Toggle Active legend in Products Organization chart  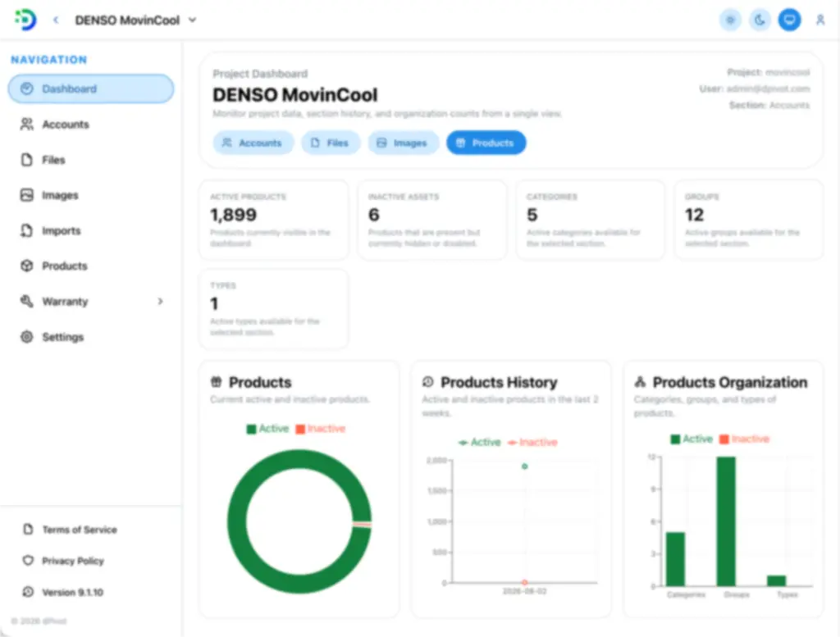pos(692,439)
